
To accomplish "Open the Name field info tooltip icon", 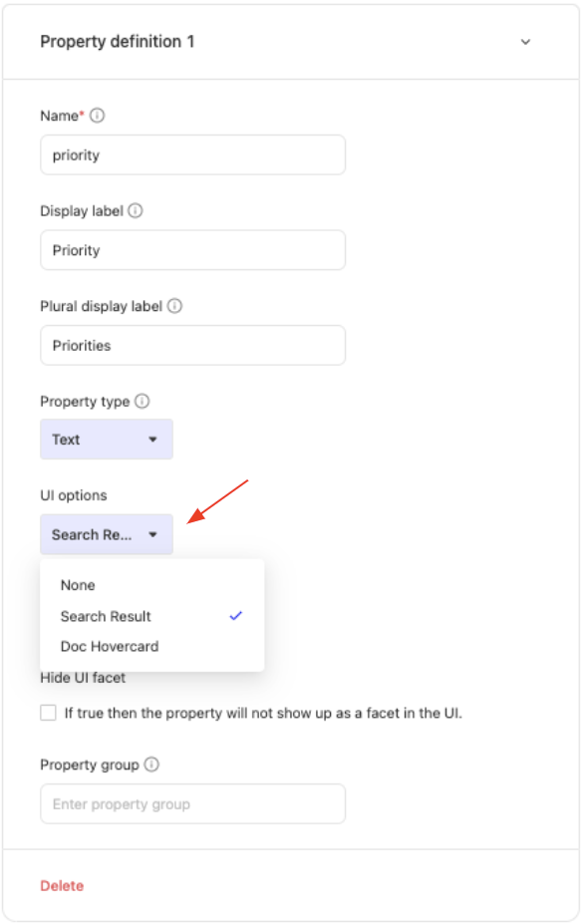I will point(98,116).
